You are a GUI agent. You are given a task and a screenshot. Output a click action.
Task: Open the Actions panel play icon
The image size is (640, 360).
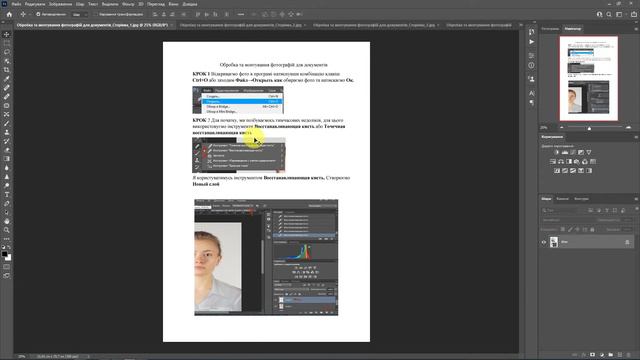(531, 42)
